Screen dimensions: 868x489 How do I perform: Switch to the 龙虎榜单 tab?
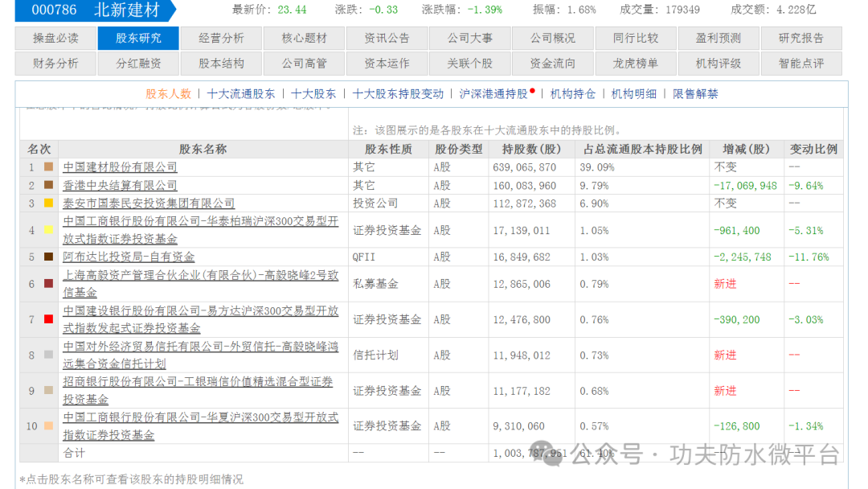pyautogui.click(x=636, y=63)
